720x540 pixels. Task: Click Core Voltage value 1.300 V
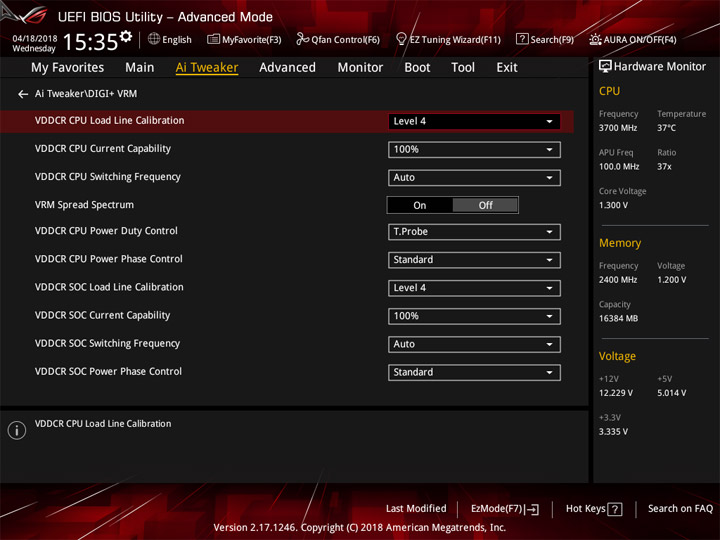[x=613, y=205]
